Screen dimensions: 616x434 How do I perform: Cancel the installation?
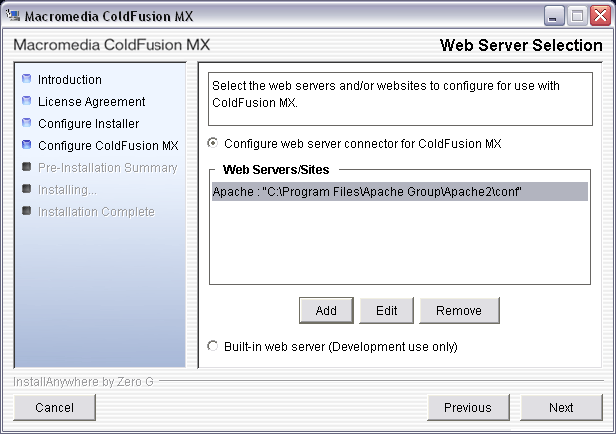point(55,407)
